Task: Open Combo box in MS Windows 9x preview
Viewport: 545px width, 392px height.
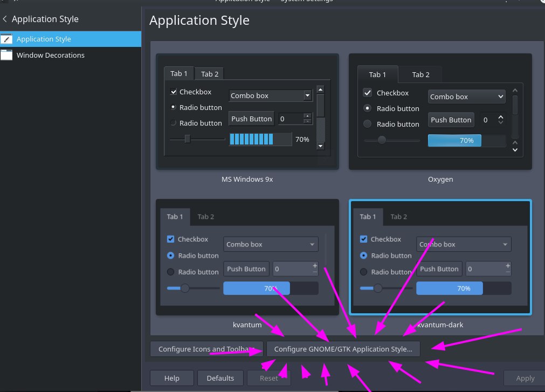Action: (x=271, y=95)
